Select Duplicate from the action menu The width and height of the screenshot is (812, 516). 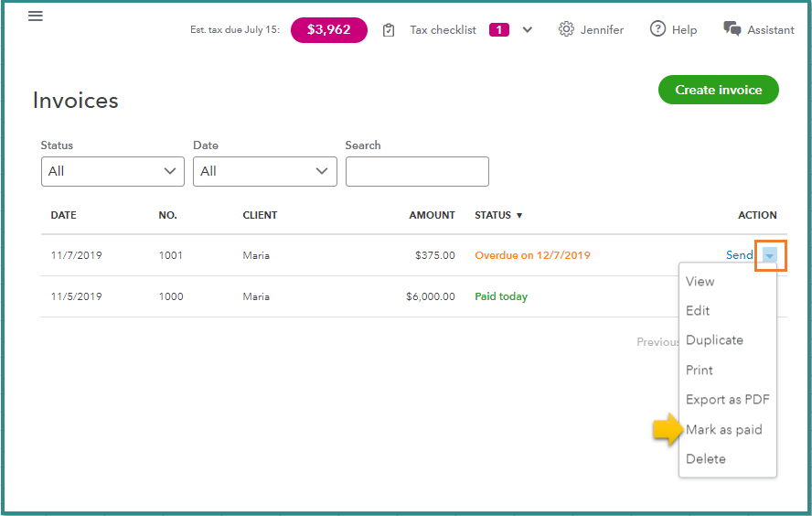[x=714, y=340]
